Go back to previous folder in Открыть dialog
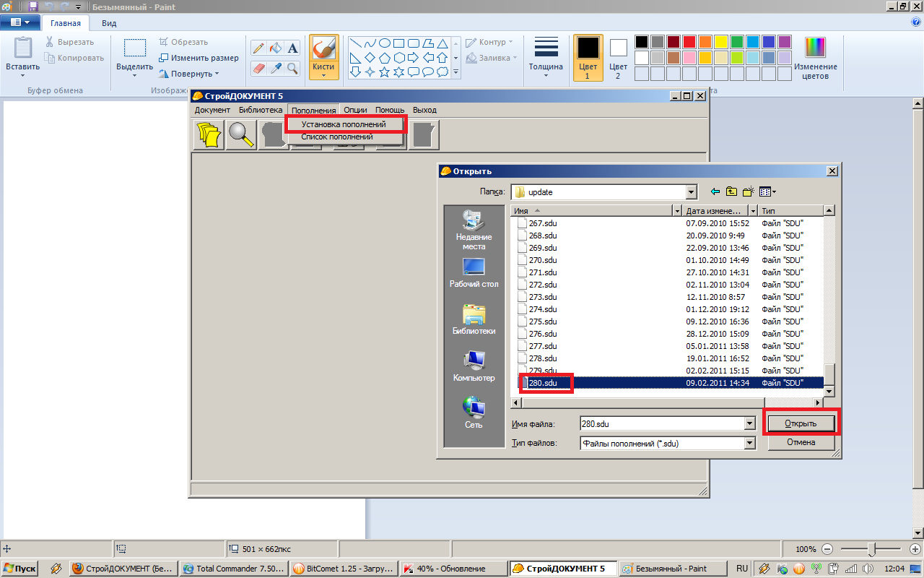924x578 pixels. tap(715, 191)
